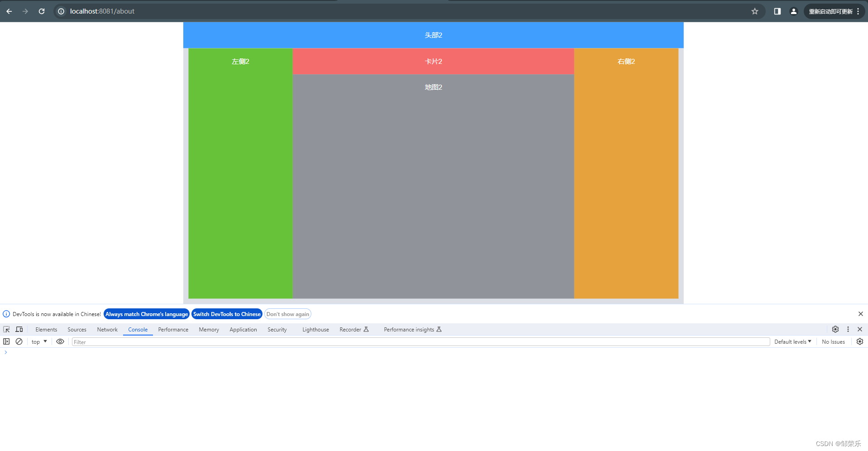Click the gray 地图2 map area
The height and width of the screenshot is (451, 868).
(433, 186)
